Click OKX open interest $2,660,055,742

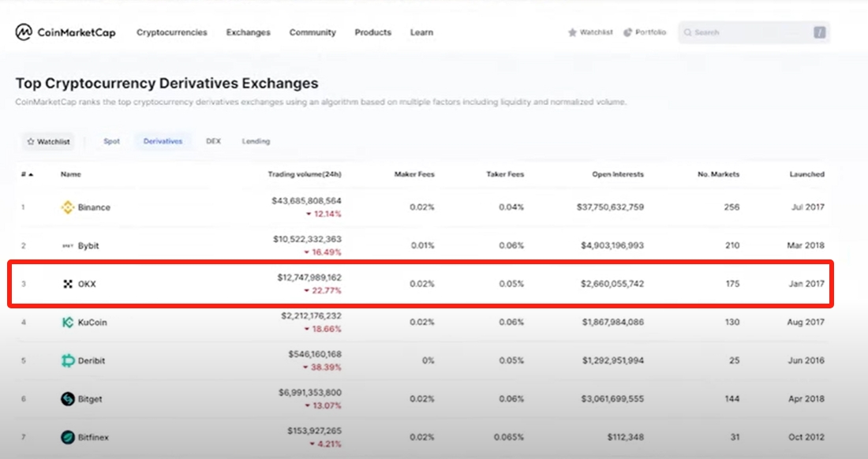612,284
